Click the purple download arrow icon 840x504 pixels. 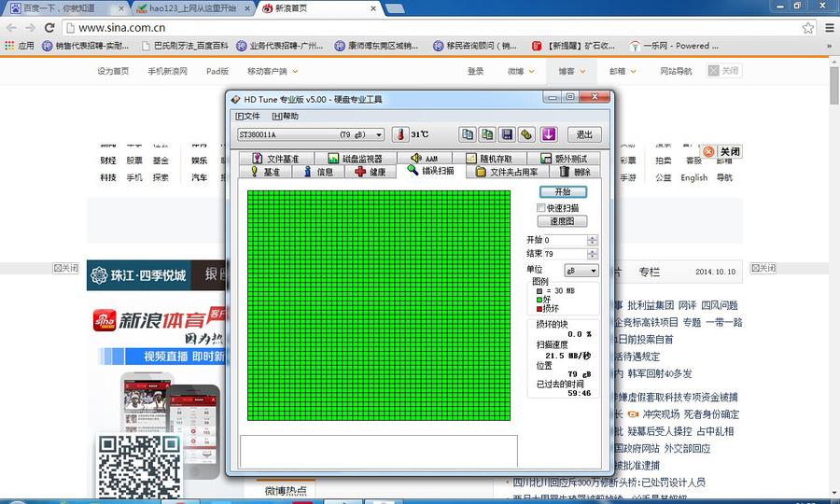[549, 134]
